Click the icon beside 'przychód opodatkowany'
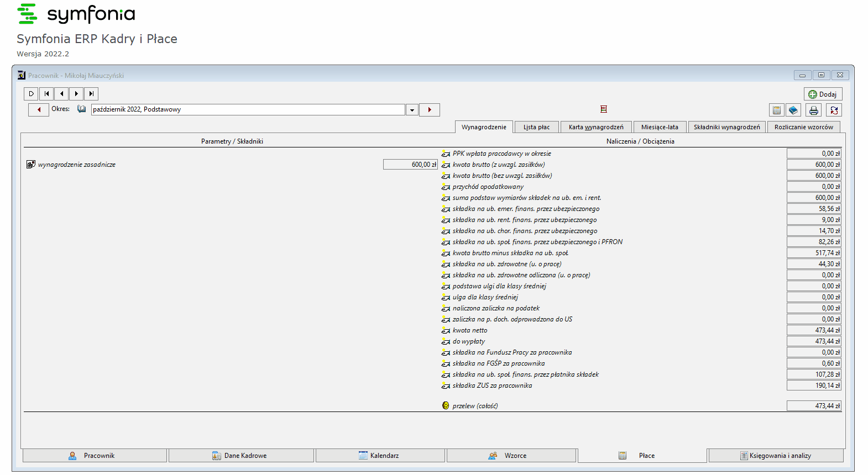The image size is (868, 475). pyautogui.click(x=446, y=187)
